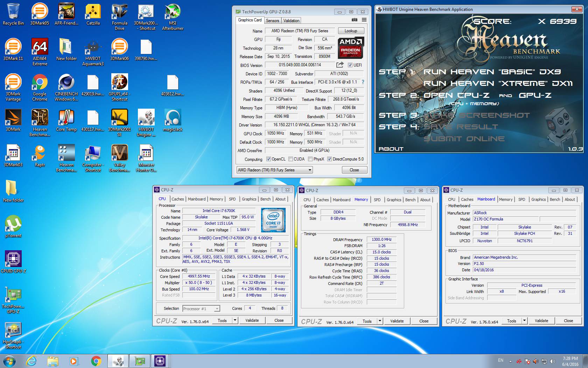Click BIOS Version field 015.049.000.004.006114
Image resolution: width=588 pixels, height=368 pixels.
pyautogui.click(x=300, y=65)
